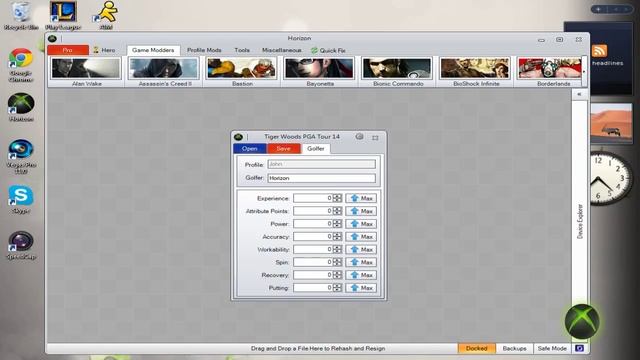This screenshot has width=640, height=360.
Task: Open the Miscellaneous tab
Action: point(281,50)
